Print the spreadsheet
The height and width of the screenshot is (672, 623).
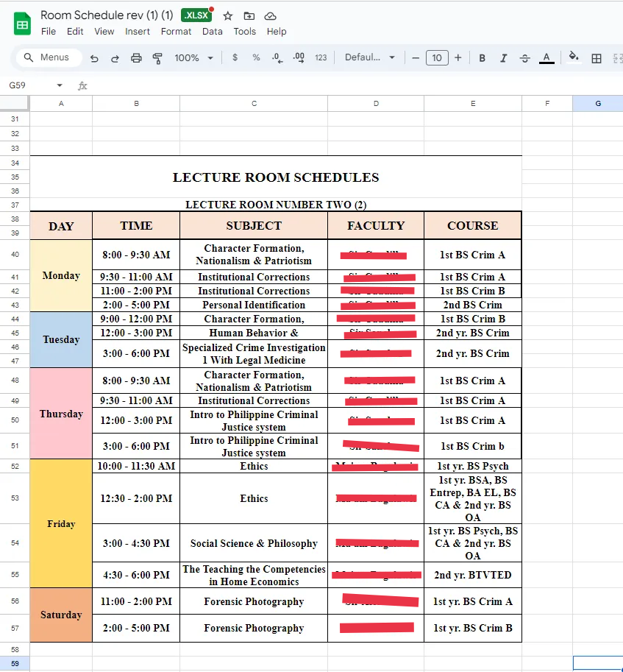pyautogui.click(x=136, y=58)
